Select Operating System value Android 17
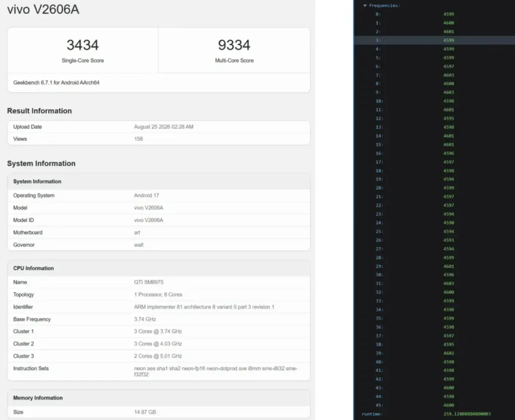 tap(146, 195)
